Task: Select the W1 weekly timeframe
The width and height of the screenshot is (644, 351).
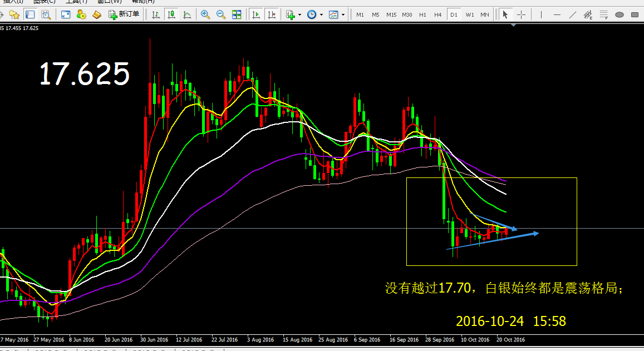Action: 469,15
